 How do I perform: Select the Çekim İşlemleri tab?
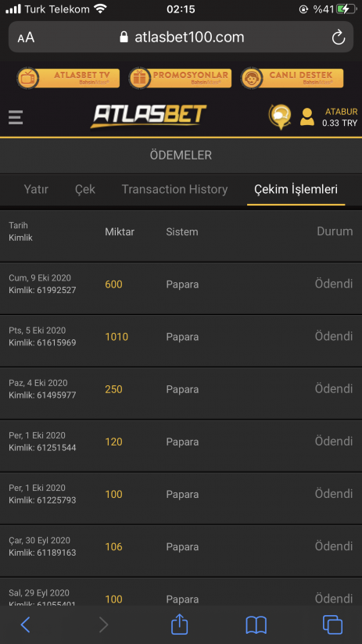coord(296,189)
